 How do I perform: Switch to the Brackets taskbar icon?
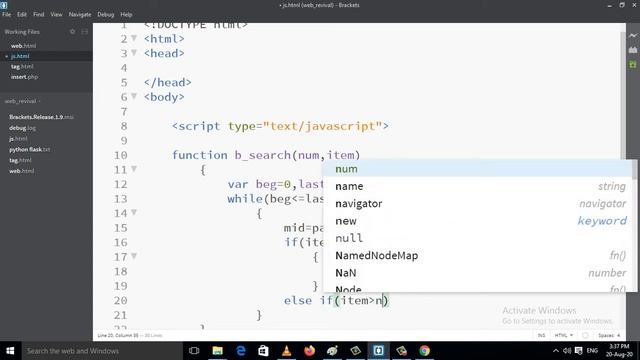click(378, 351)
